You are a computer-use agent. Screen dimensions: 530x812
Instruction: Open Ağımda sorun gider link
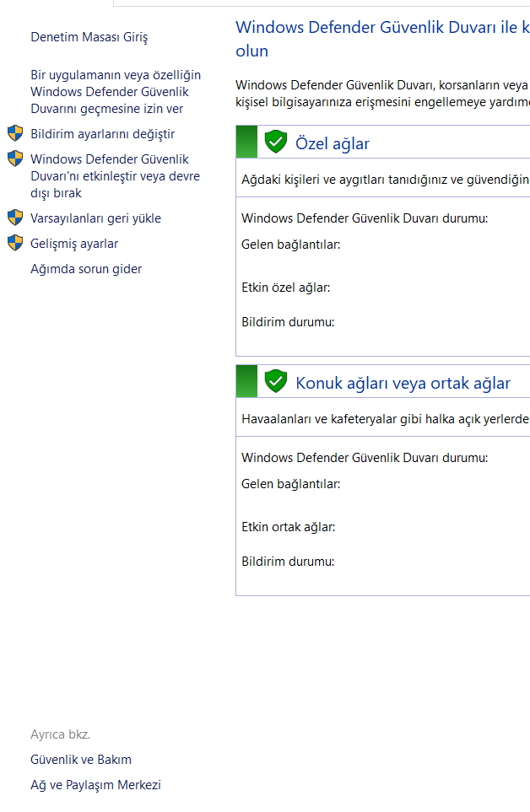coord(86,269)
